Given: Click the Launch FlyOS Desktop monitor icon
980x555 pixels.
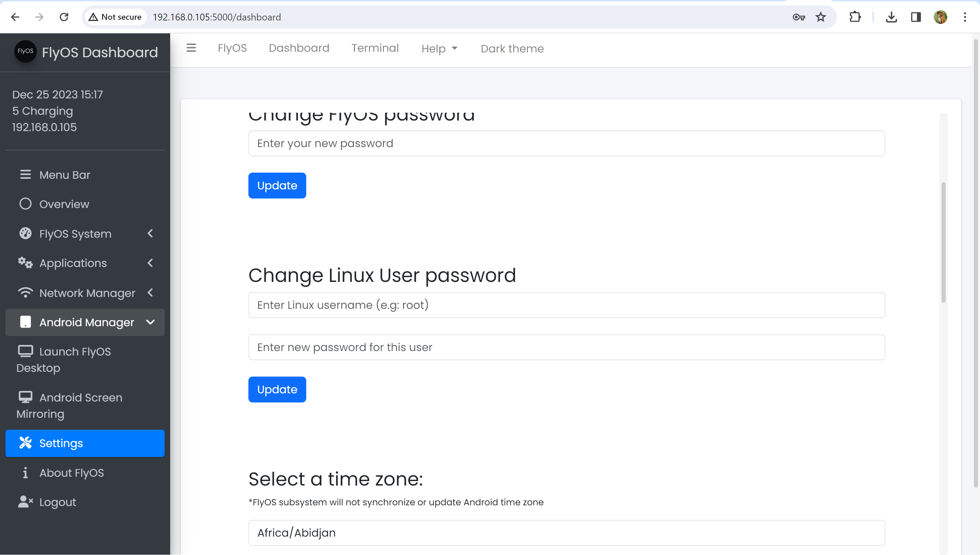Looking at the screenshot, I should [x=25, y=351].
